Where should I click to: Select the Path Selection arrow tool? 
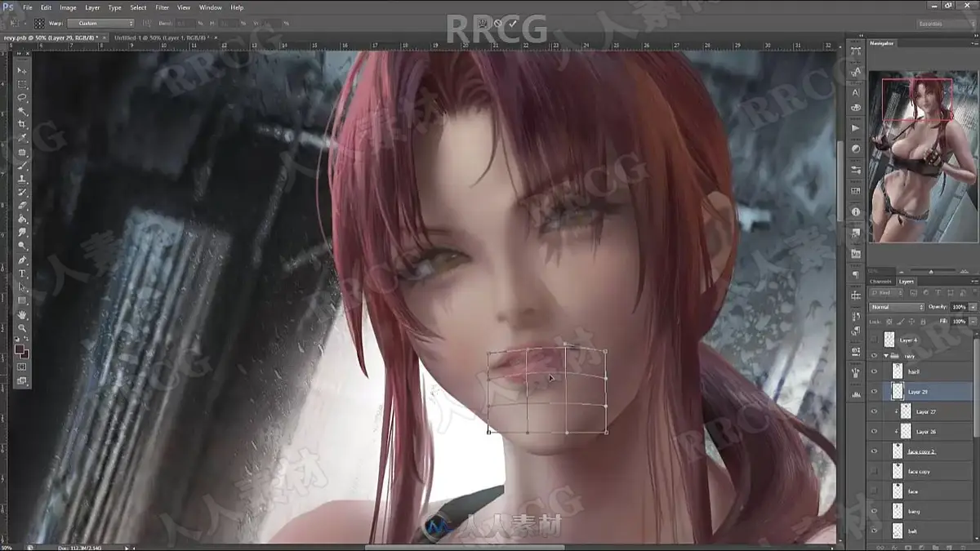tap(22, 287)
